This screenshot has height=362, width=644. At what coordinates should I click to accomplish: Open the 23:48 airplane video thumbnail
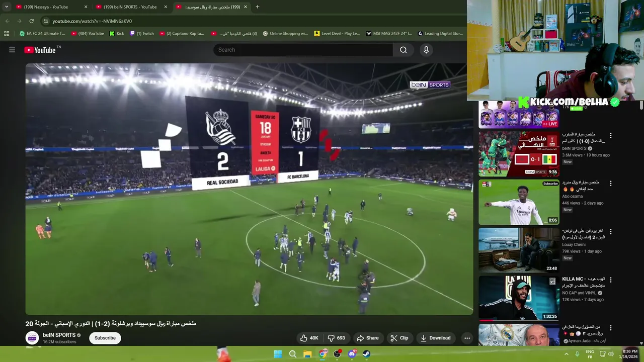[x=519, y=250]
